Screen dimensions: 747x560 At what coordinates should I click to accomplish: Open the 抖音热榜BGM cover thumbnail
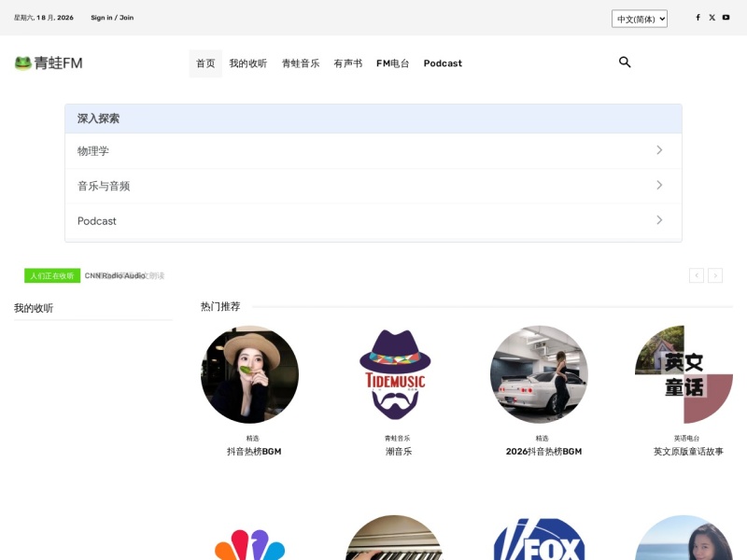point(249,374)
